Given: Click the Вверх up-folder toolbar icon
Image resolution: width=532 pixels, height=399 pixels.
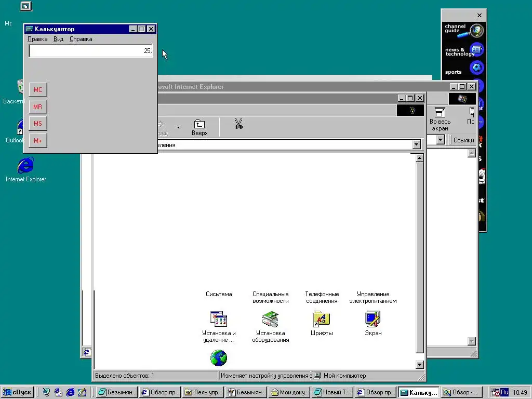Looking at the screenshot, I should point(199,128).
